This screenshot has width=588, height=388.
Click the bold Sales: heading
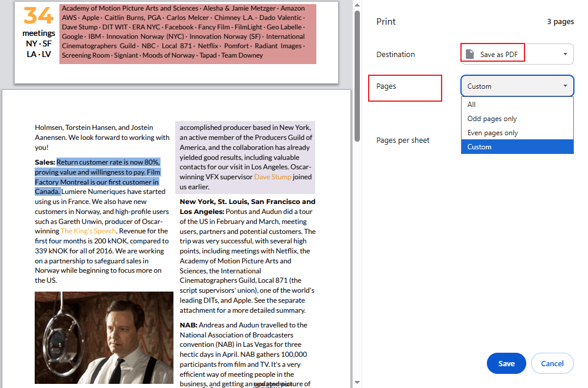[x=45, y=162]
